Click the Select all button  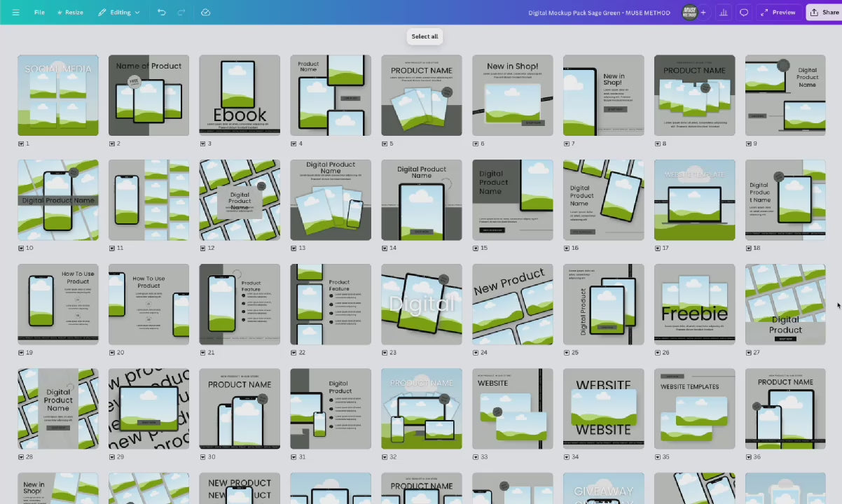click(425, 36)
